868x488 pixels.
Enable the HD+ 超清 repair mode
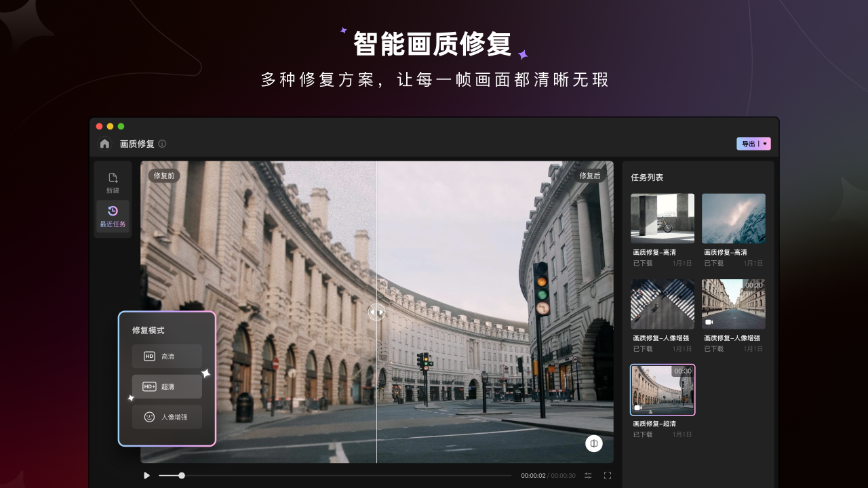pos(167,386)
